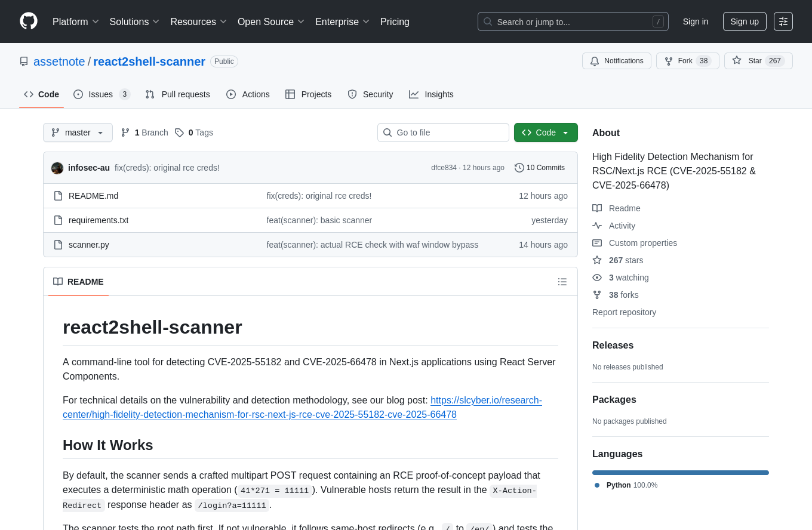Open the scanner.py file
This screenshot has height=530, width=812.
click(89, 245)
